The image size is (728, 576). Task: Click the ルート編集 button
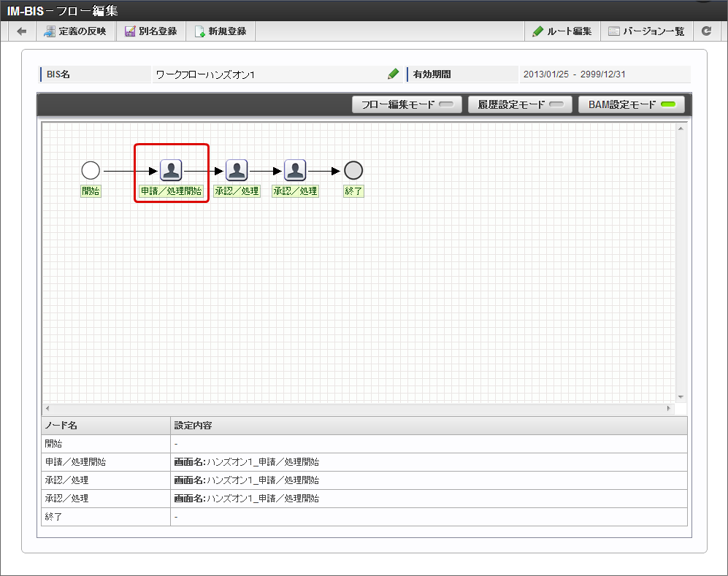[x=562, y=31]
